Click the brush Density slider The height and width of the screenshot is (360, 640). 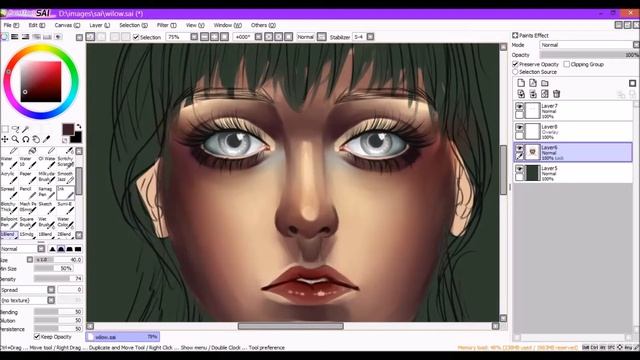click(58, 279)
